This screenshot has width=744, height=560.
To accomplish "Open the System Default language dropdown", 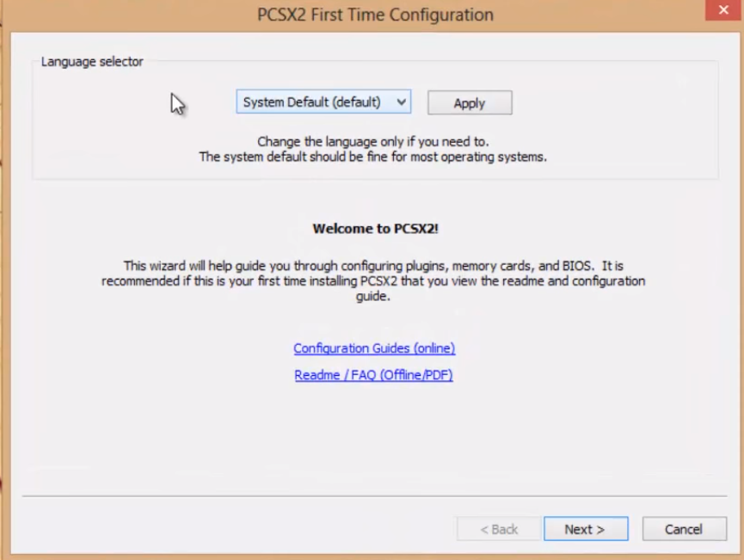I will 323,102.
